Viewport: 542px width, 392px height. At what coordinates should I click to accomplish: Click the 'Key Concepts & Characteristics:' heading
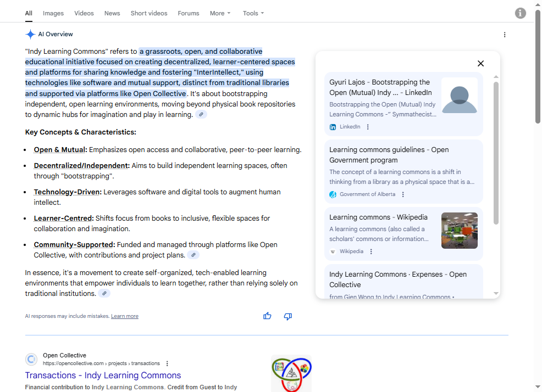(81, 132)
